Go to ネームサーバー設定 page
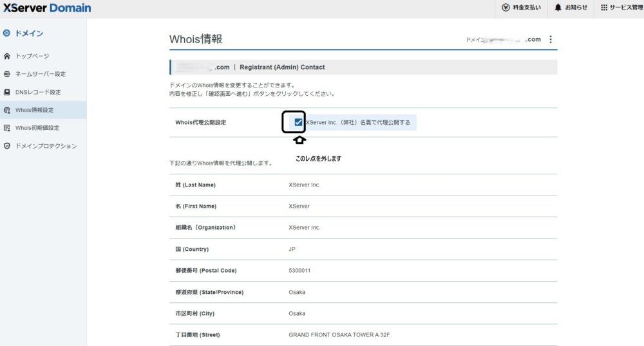Image resolution: width=644 pixels, height=346 pixels. (x=40, y=74)
